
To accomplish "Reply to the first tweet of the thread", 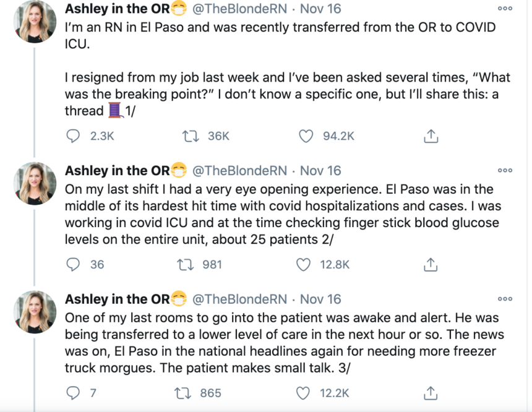I will coord(74,136).
